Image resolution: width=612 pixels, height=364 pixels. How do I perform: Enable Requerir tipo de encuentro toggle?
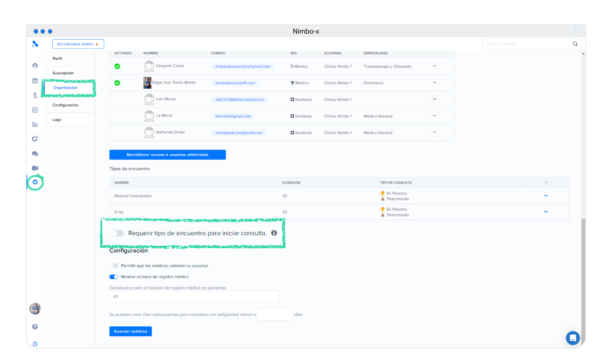click(117, 233)
